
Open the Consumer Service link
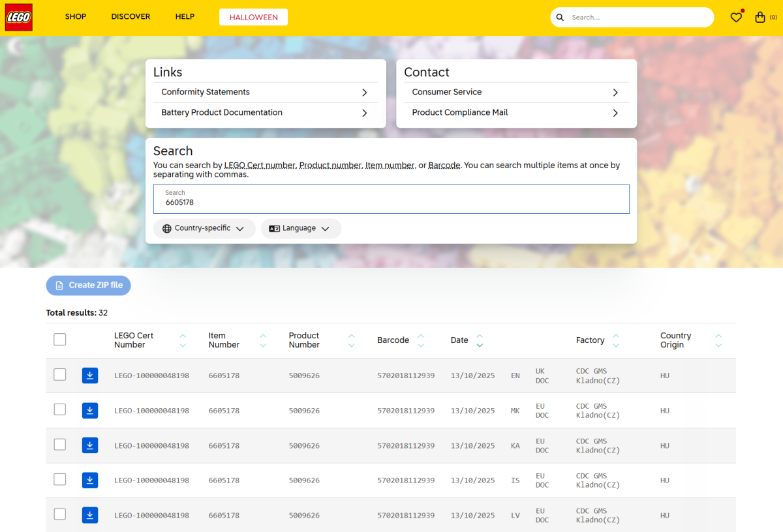pos(516,93)
